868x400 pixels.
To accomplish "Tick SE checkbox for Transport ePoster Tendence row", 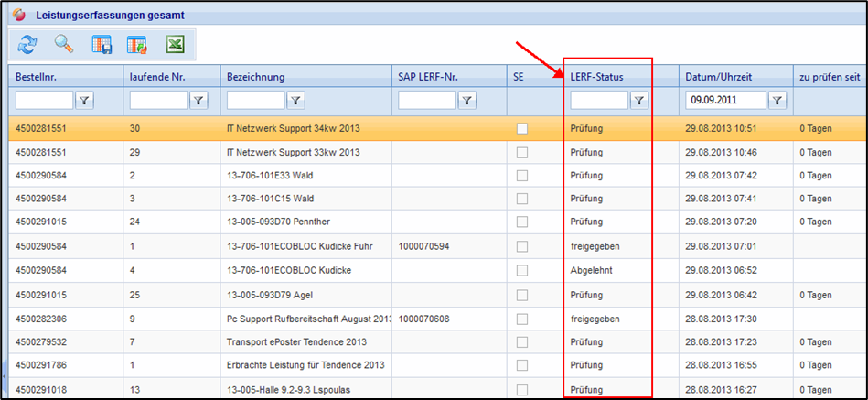I will pyautogui.click(x=522, y=342).
